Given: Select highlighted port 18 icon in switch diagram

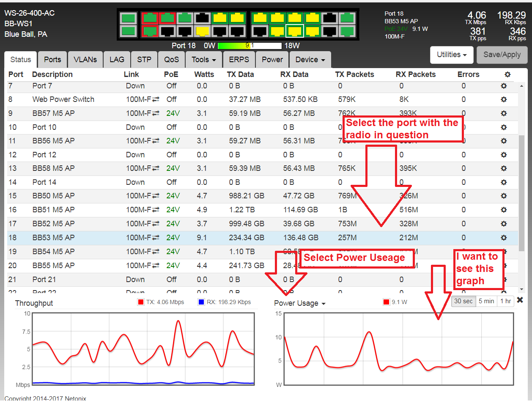Looking at the screenshot, I should point(294,31).
